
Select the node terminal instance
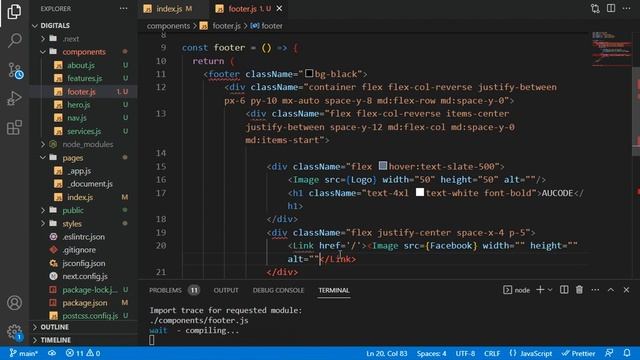click(516, 290)
